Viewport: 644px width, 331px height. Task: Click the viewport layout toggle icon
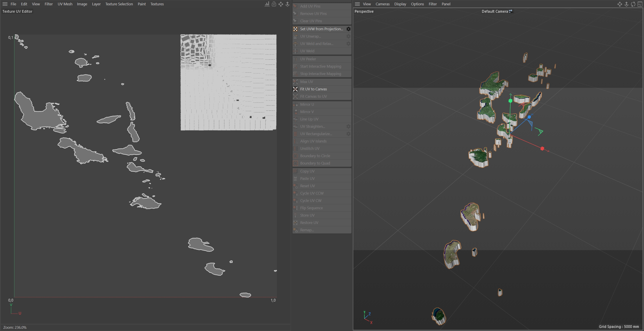click(640, 4)
